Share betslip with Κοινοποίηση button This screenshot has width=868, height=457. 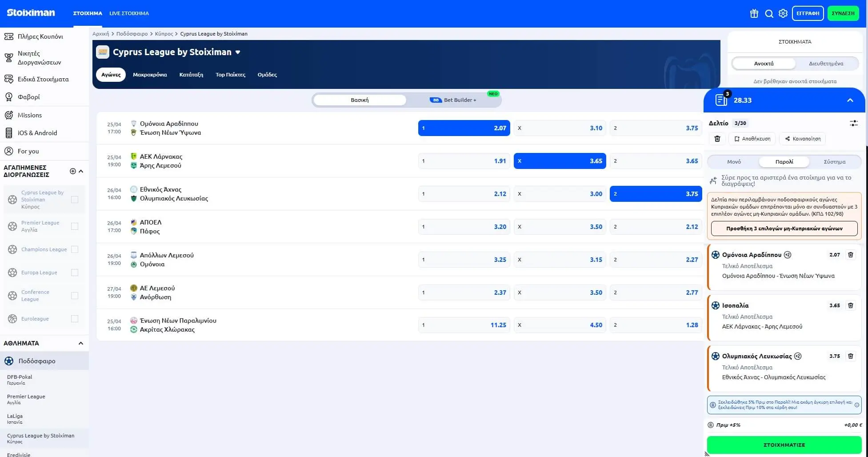coord(803,139)
